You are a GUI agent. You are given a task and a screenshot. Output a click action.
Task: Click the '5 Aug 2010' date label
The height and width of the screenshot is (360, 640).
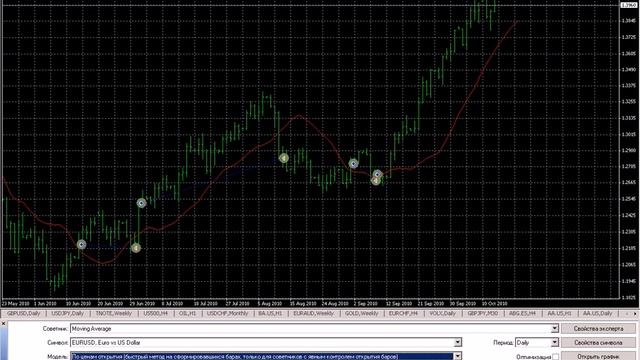[x=269, y=304]
